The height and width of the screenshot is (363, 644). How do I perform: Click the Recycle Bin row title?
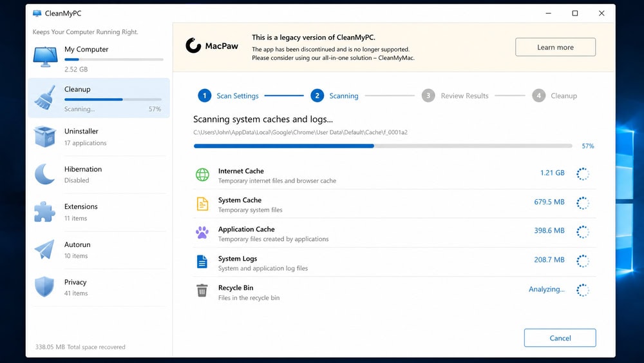(236, 288)
